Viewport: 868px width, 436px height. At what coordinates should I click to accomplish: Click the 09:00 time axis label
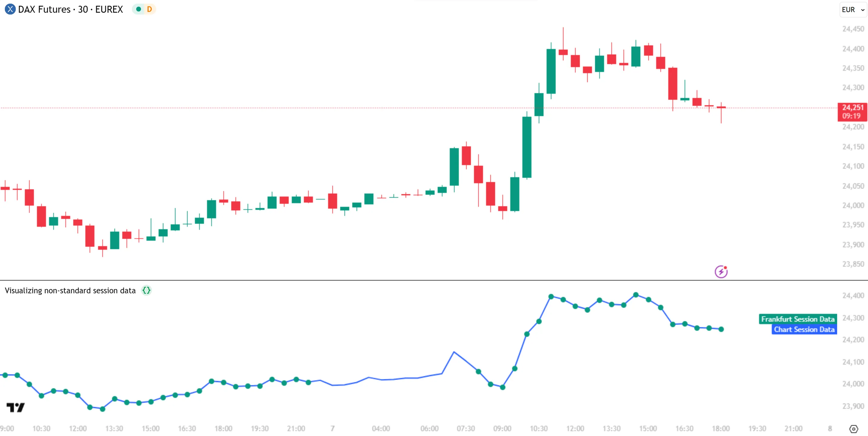[x=502, y=429]
